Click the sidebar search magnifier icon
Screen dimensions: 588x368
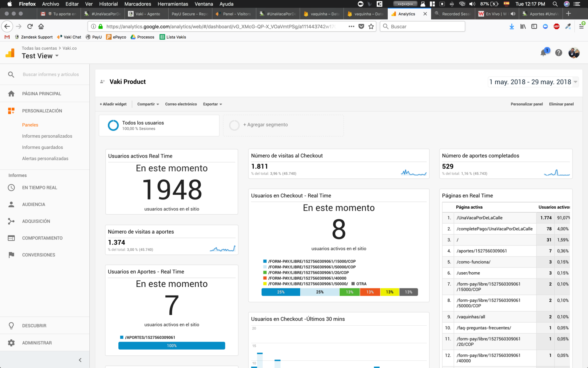click(11, 75)
